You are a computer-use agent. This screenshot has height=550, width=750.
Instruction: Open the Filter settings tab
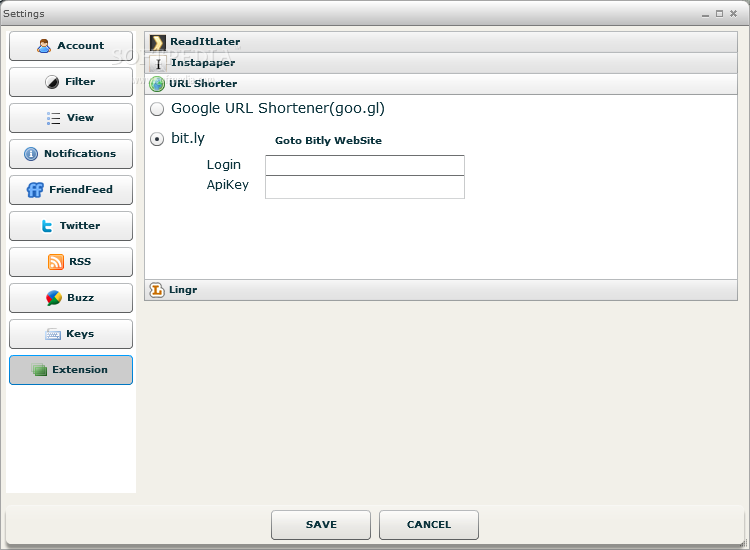tap(71, 82)
